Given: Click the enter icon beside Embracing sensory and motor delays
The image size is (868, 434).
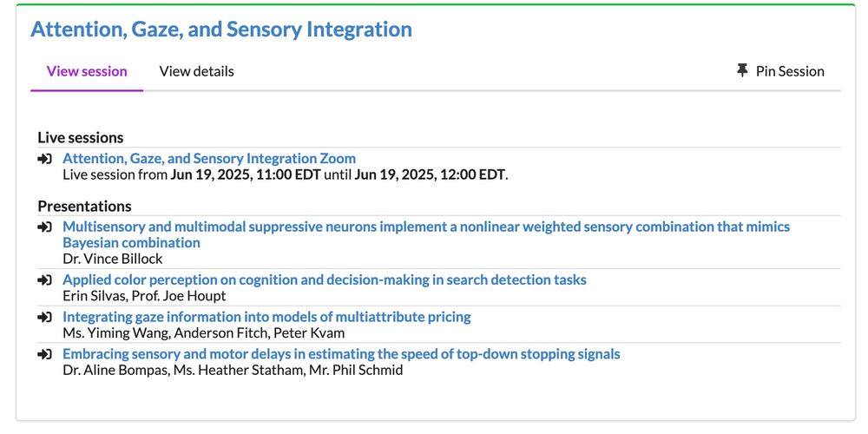Looking at the screenshot, I should coord(45,354).
